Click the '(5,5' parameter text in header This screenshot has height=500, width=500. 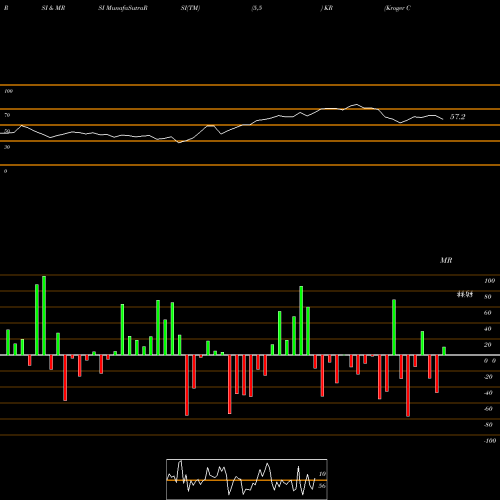[x=257, y=8]
